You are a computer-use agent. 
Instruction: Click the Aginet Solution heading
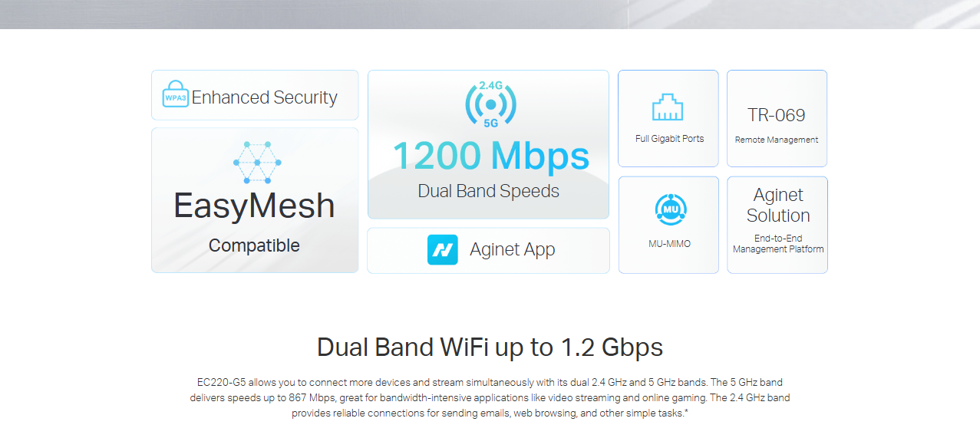coord(778,206)
